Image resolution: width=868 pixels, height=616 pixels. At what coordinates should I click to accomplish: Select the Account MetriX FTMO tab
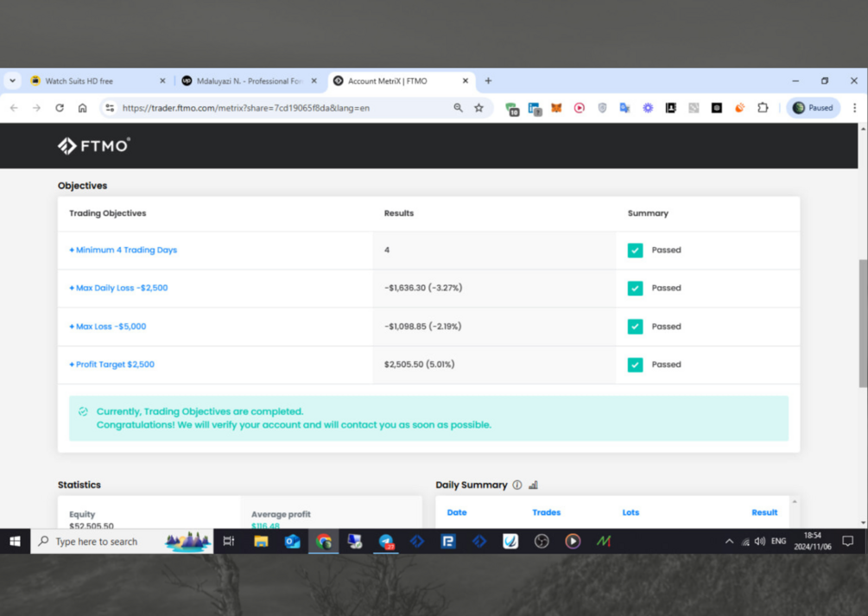[402, 81]
